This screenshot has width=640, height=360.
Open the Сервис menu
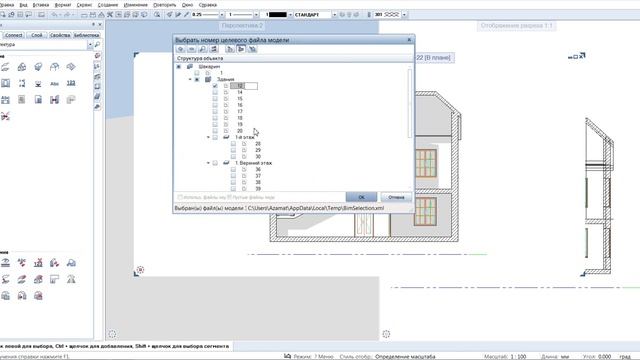coord(84,5)
